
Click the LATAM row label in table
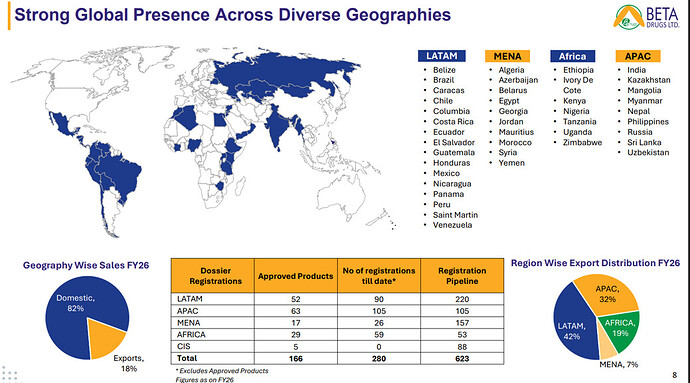pyautogui.click(x=190, y=299)
